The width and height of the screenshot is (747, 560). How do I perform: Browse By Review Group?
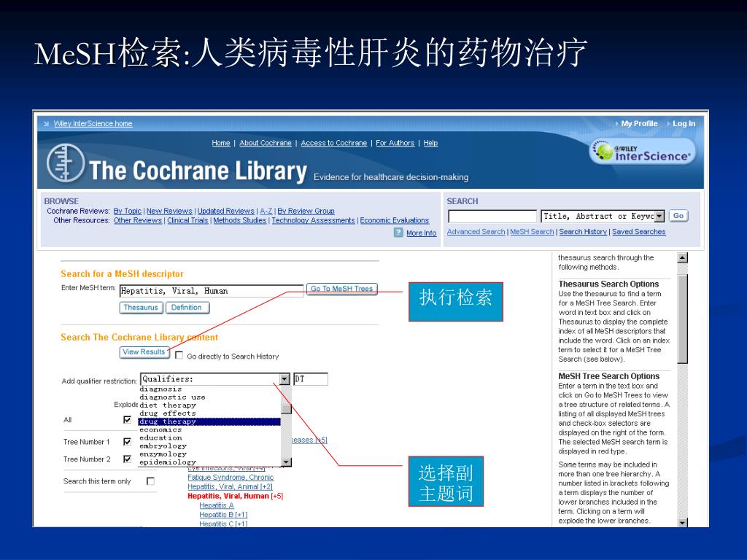(306, 211)
